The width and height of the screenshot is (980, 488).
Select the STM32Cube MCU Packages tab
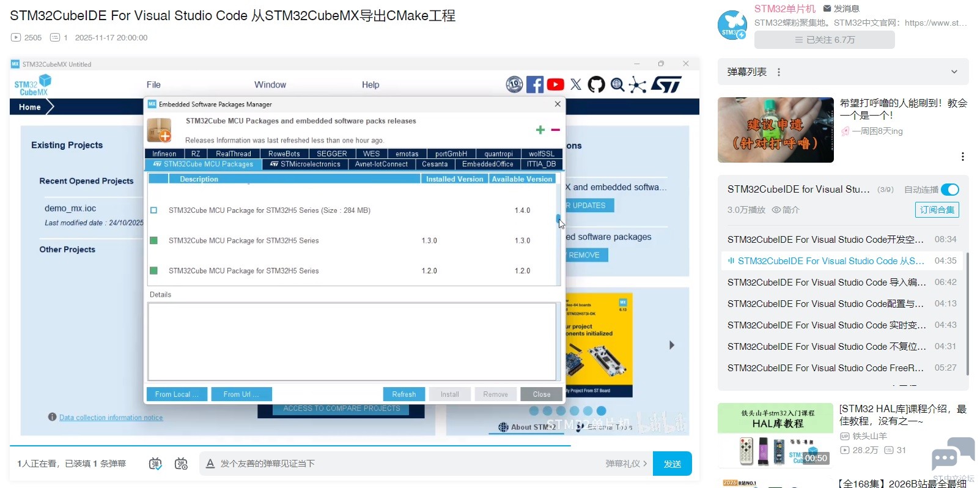(x=204, y=165)
